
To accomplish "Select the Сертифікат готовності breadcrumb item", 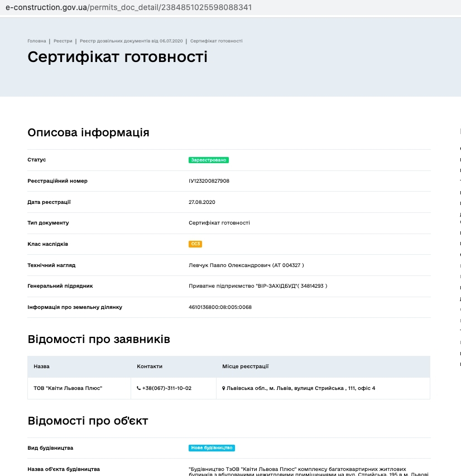I will point(216,41).
